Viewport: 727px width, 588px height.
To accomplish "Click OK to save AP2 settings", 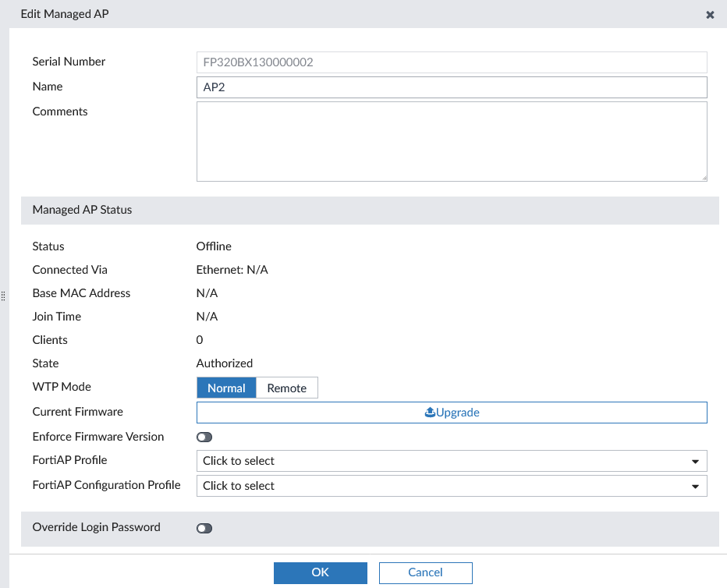I will pyautogui.click(x=320, y=572).
